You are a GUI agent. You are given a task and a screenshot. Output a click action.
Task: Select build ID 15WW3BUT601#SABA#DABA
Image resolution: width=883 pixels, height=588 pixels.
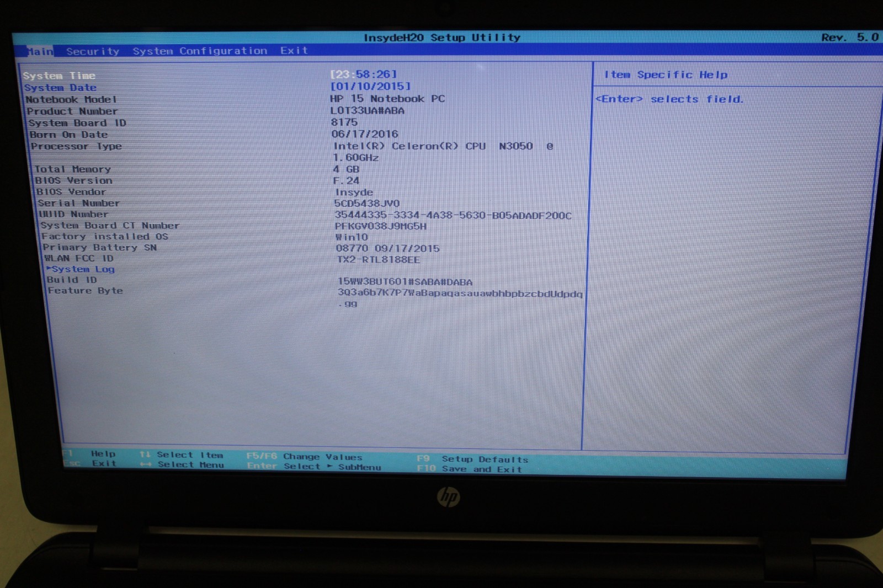(405, 282)
